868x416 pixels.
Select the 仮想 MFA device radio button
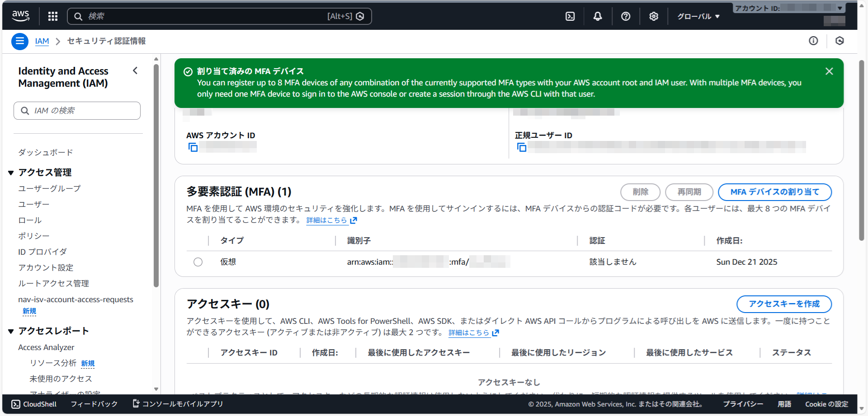(x=198, y=262)
